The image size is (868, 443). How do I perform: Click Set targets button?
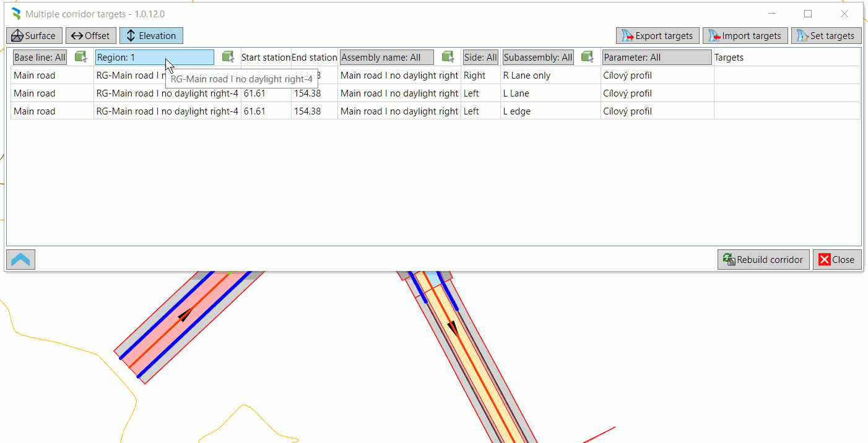coord(826,36)
